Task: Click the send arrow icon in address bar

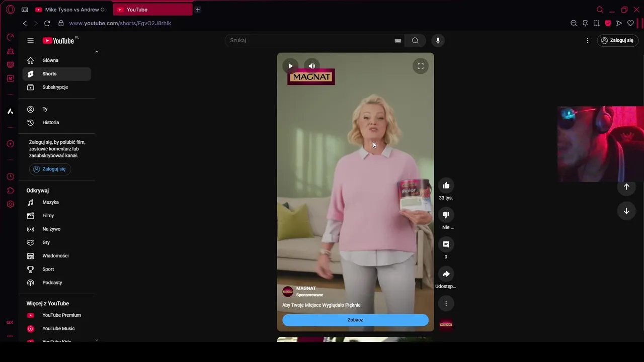Action: [x=619, y=23]
